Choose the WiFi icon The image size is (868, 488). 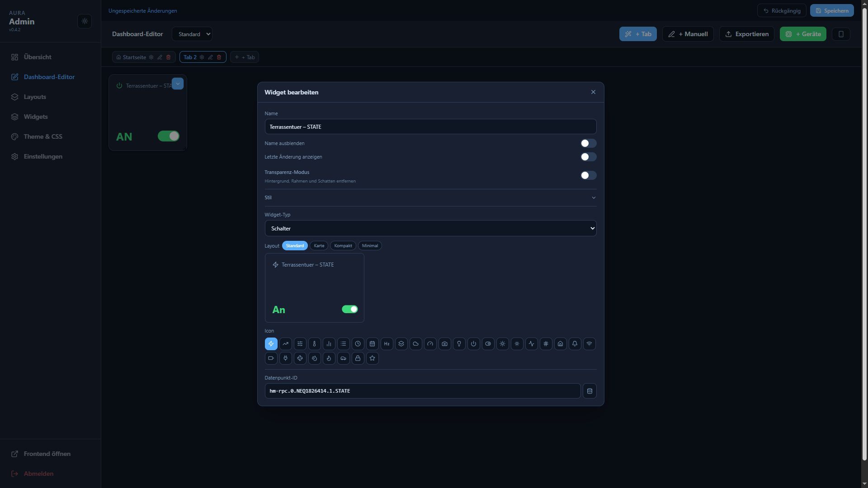tap(589, 344)
